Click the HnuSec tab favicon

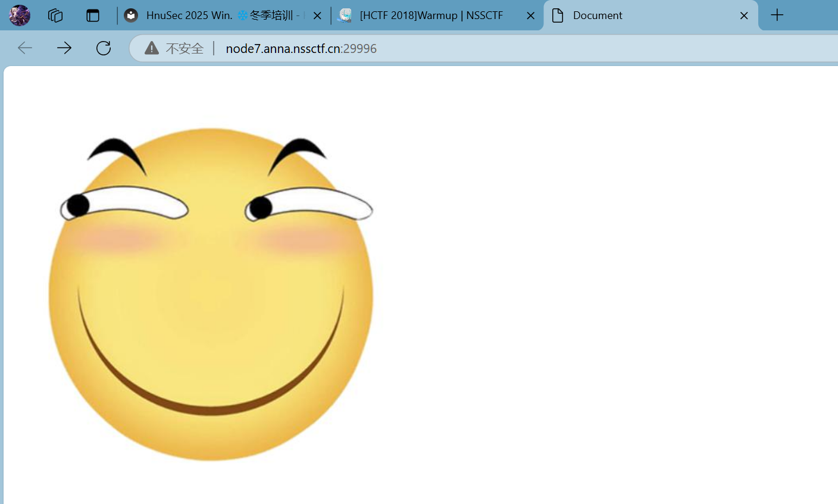[132, 15]
